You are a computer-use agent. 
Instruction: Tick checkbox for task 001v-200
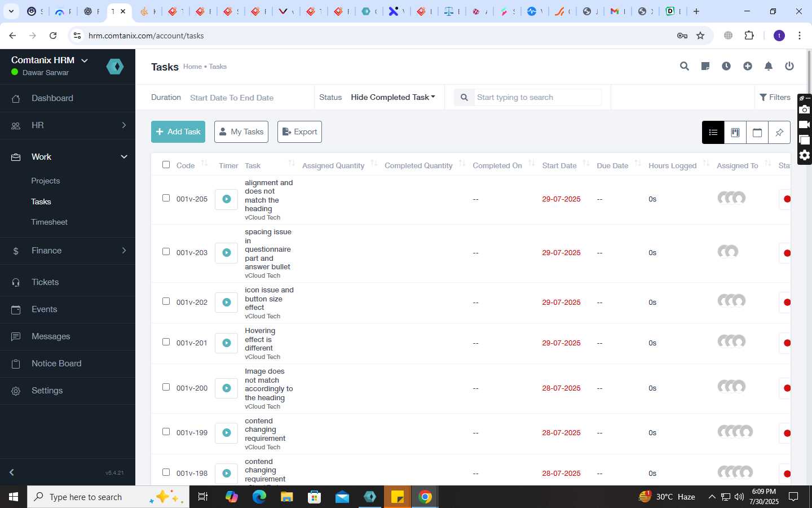pos(166,387)
